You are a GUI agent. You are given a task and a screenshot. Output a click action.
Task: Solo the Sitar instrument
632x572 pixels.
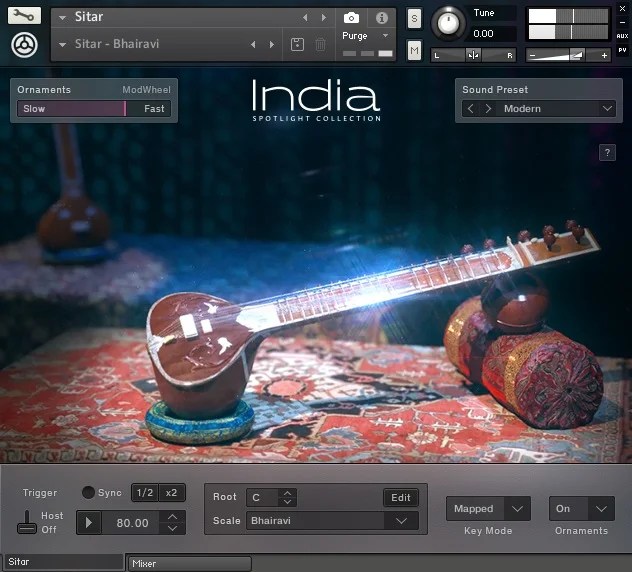(x=414, y=19)
